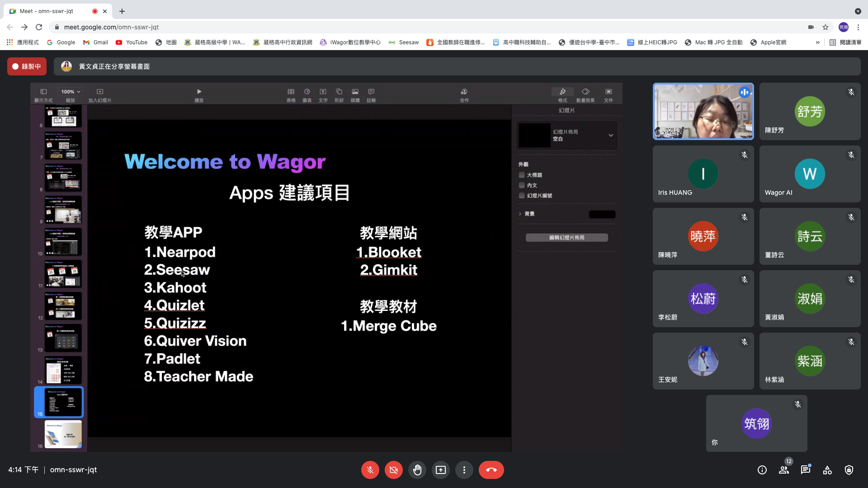
Task: Open the chat messages panel
Action: click(806, 470)
